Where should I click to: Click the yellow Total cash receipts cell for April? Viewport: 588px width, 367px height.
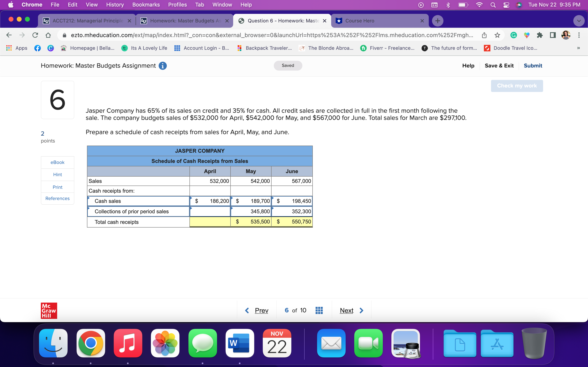[210, 222]
